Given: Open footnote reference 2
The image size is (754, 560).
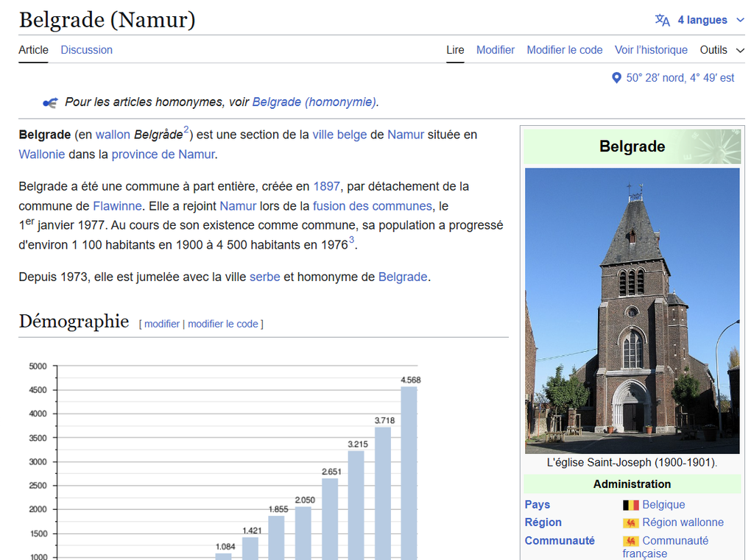Looking at the screenshot, I should tap(186, 130).
